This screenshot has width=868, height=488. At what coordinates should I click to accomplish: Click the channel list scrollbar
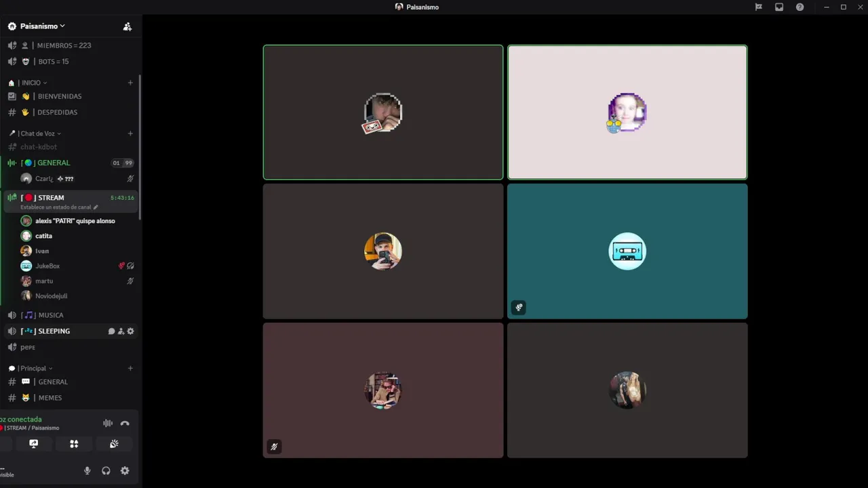coord(140,147)
